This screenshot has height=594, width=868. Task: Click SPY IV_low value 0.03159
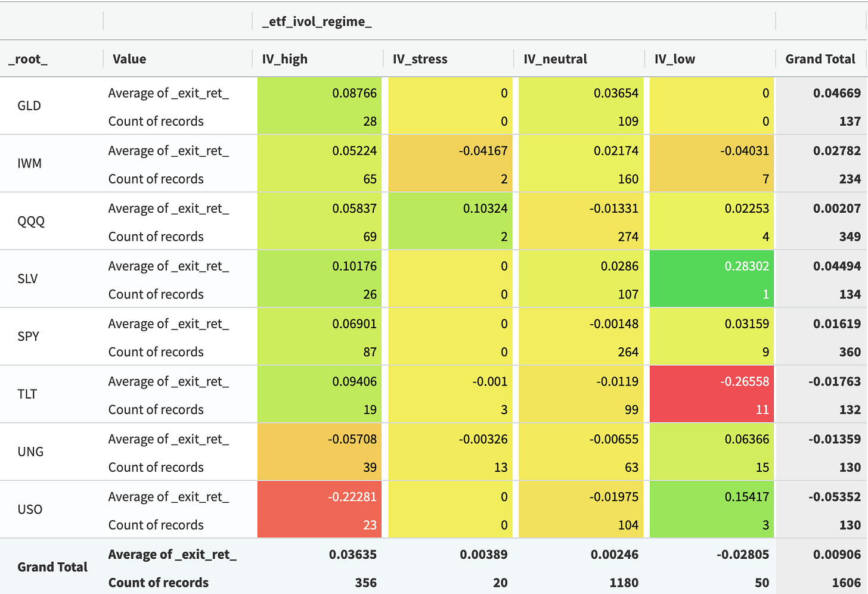click(x=747, y=324)
